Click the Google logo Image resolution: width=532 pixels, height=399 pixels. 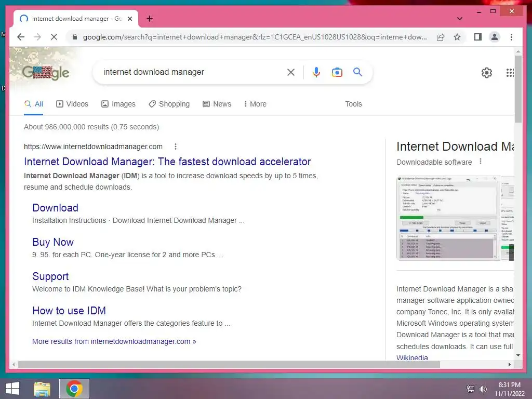coord(46,72)
